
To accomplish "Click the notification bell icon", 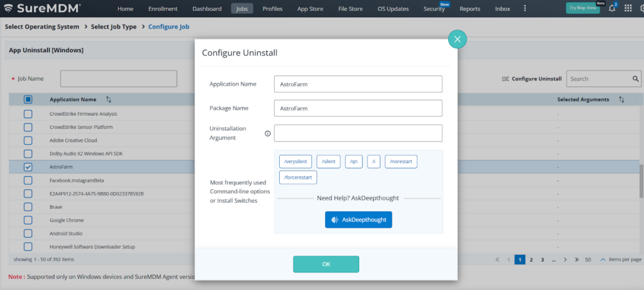I will (x=612, y=8).
